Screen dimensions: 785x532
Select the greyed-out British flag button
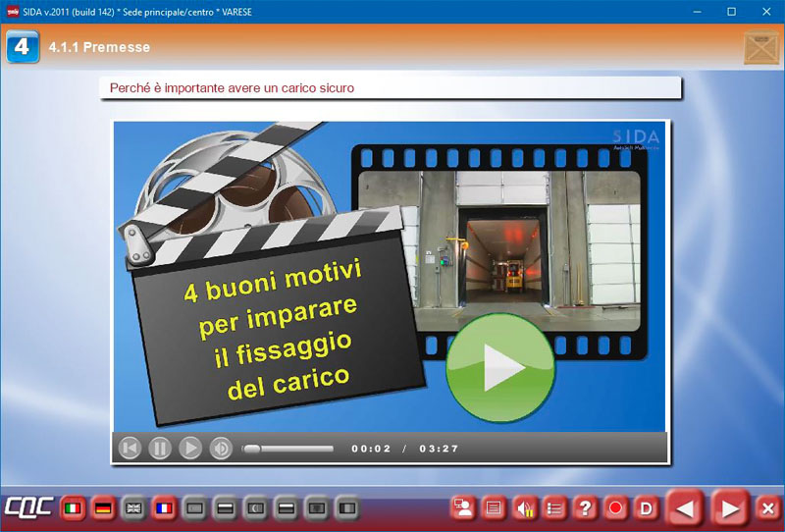point(133,508)
